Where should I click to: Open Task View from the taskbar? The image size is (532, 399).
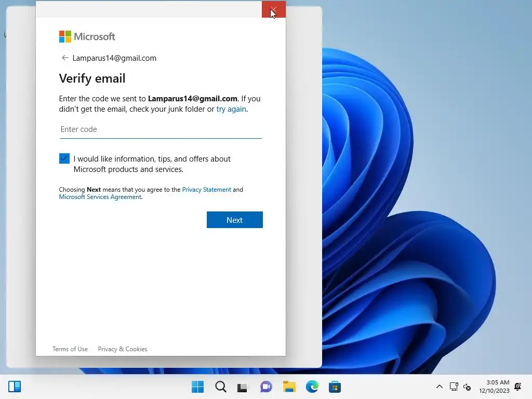click(243, 387)
